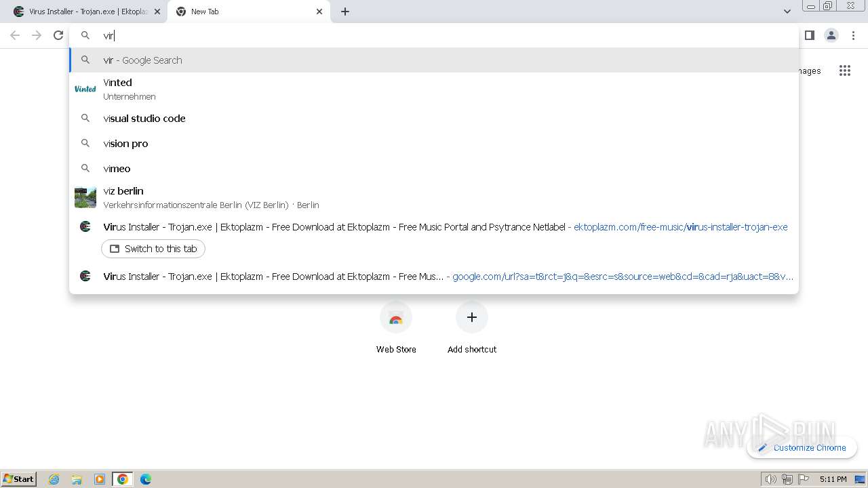Viewport: 868px width, 488px height.
Task: Open the tab search dropdown arrow
Action: point(787,12)
